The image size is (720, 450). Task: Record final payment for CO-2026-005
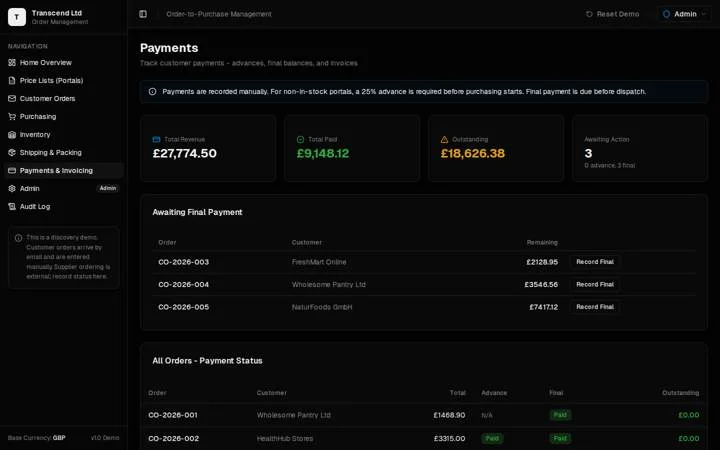click(x=595, y=307)
